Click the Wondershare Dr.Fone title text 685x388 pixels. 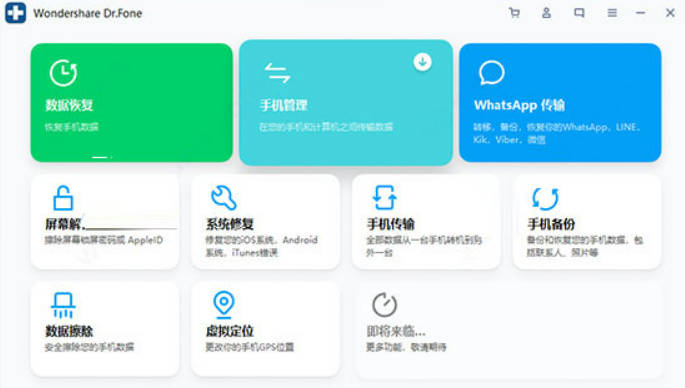tap(88, 13)
